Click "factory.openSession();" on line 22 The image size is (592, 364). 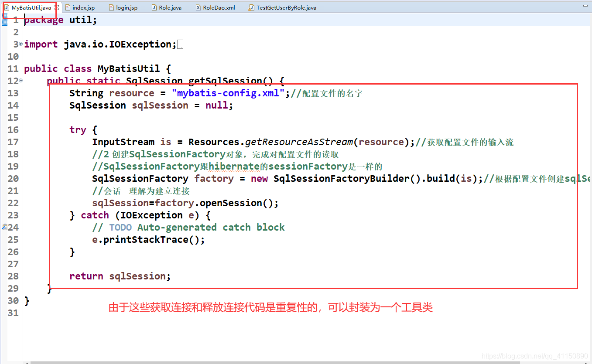pos(217,203)
